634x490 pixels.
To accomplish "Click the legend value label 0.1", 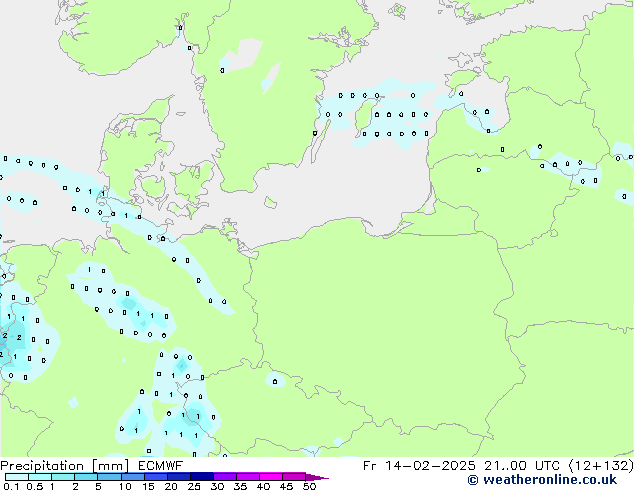I will point(12,486).
